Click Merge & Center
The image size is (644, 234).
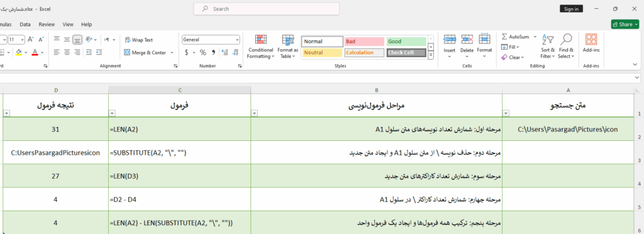tap(145, 53)
